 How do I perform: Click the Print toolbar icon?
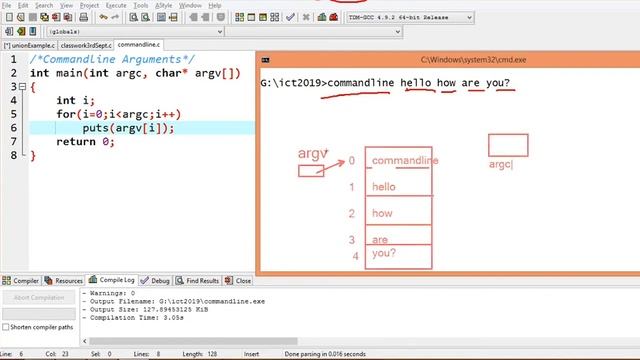(84, 17)
